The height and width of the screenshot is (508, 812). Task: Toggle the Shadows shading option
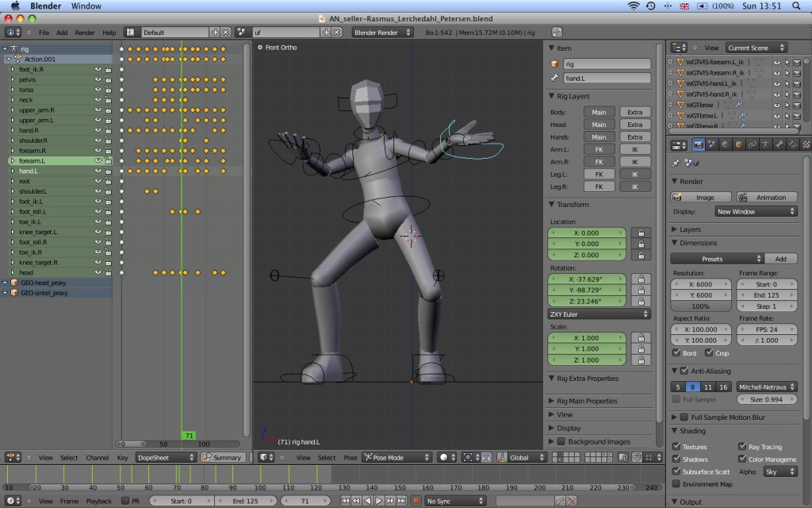pyautogui.click(x=676, y=459)
